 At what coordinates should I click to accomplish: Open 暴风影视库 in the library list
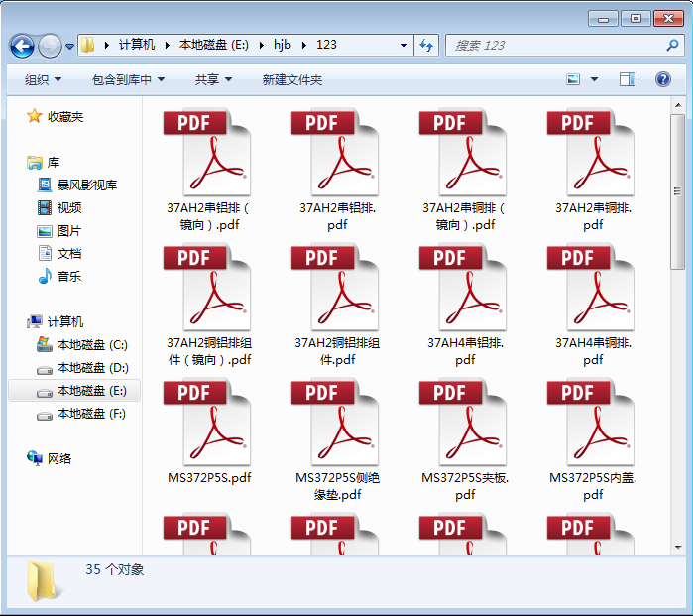click(86, 185)
